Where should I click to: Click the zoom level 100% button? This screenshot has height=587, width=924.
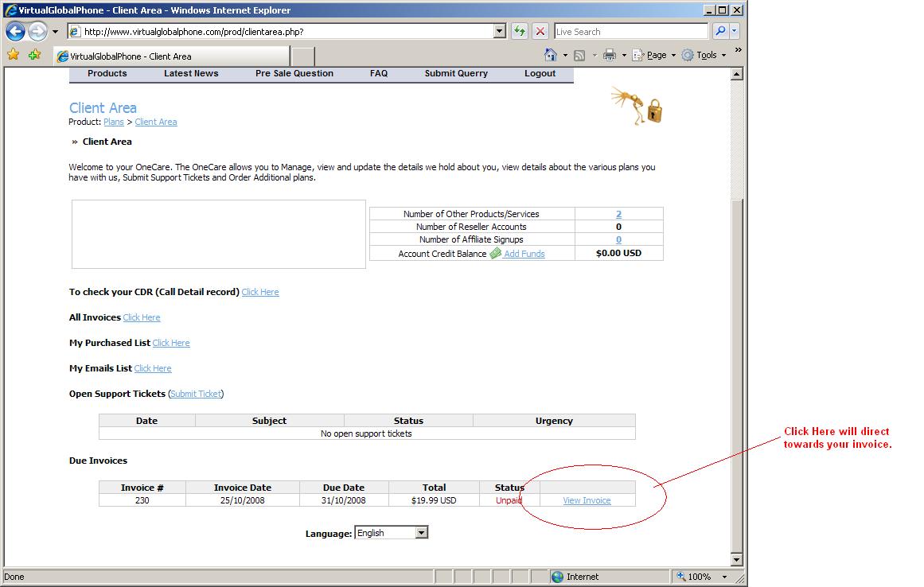[x=695, y=577]
